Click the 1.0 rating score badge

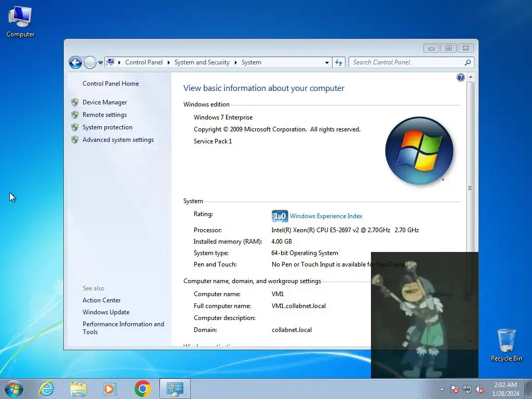pyautogui.click(x=280, y=216)
